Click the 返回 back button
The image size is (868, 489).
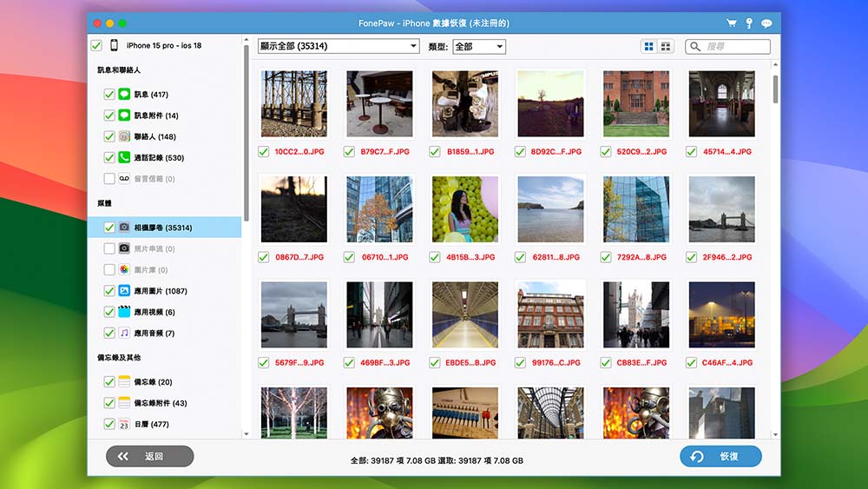coord(149,456)
